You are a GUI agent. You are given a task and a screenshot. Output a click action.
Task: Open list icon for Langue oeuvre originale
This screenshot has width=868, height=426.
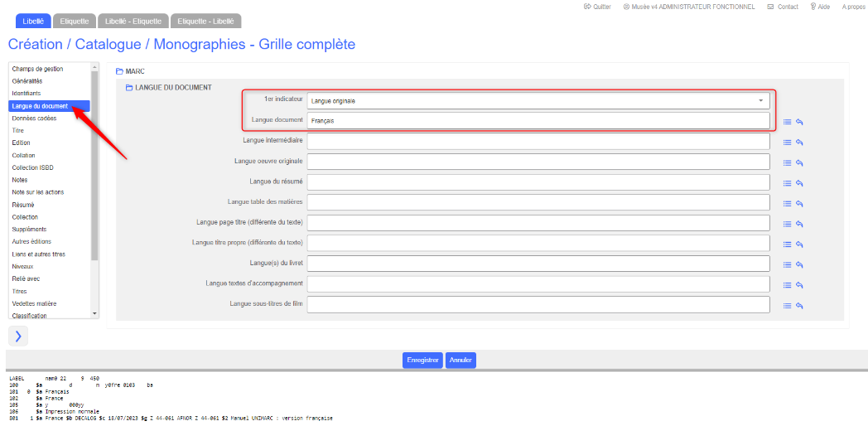pos(788,162)
